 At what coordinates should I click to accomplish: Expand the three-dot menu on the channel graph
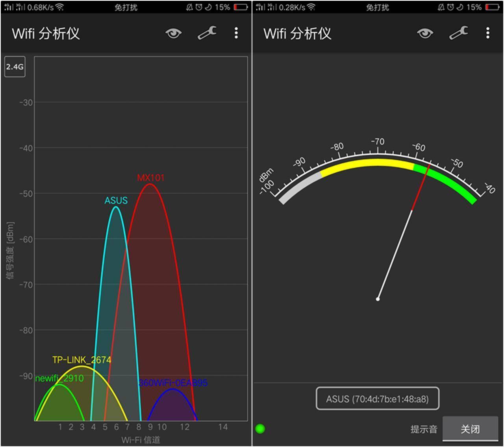coord(235,33)
